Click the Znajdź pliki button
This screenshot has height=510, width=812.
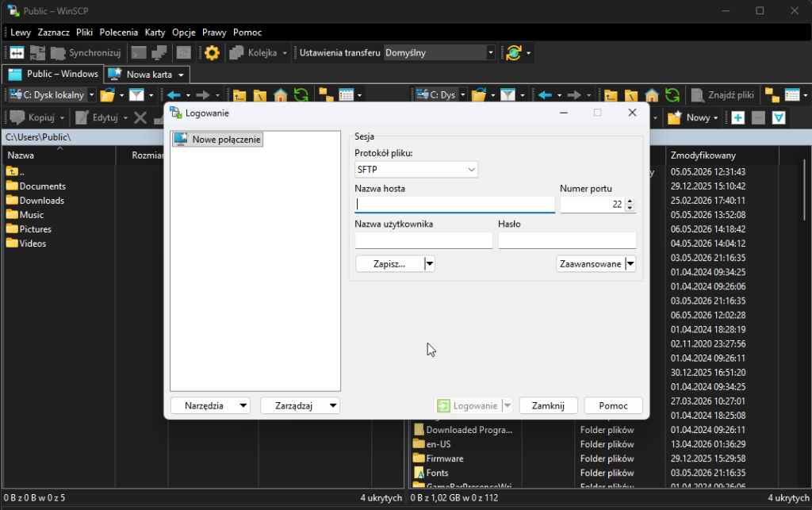723,94
